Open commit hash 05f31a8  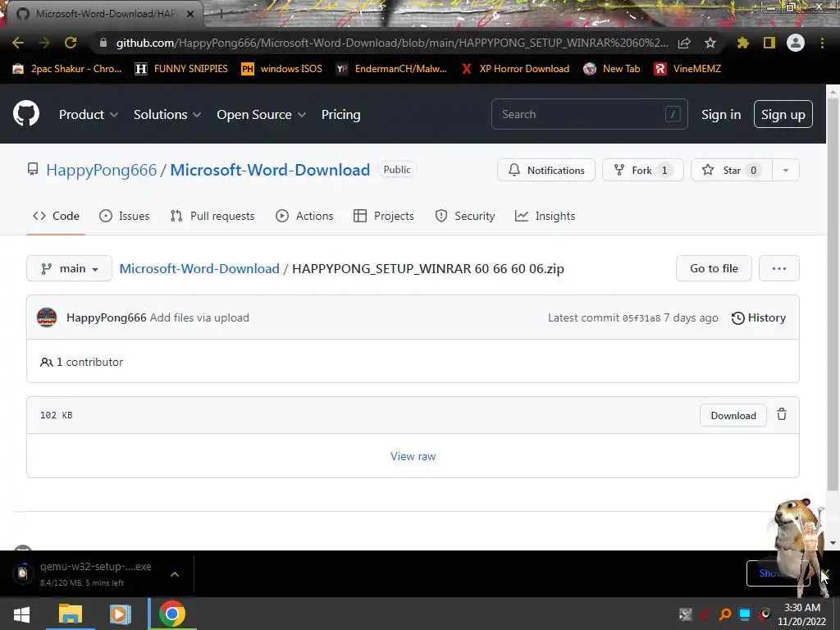[641, 318]
